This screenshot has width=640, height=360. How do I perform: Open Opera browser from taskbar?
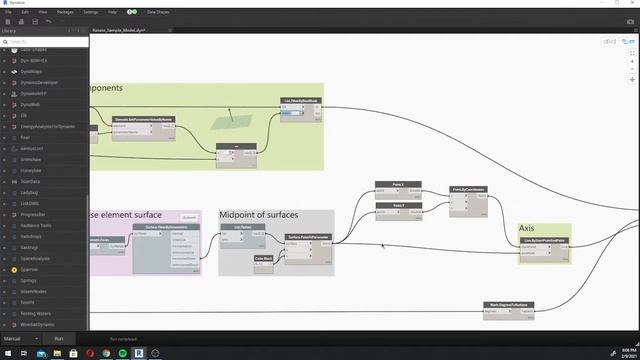coord(90,353)
